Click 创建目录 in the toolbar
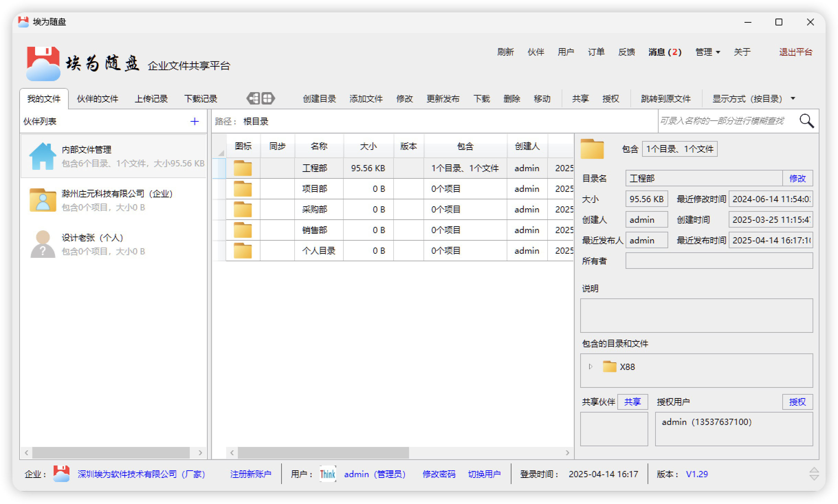Screen dimensions: 838x504 (319, 99)
